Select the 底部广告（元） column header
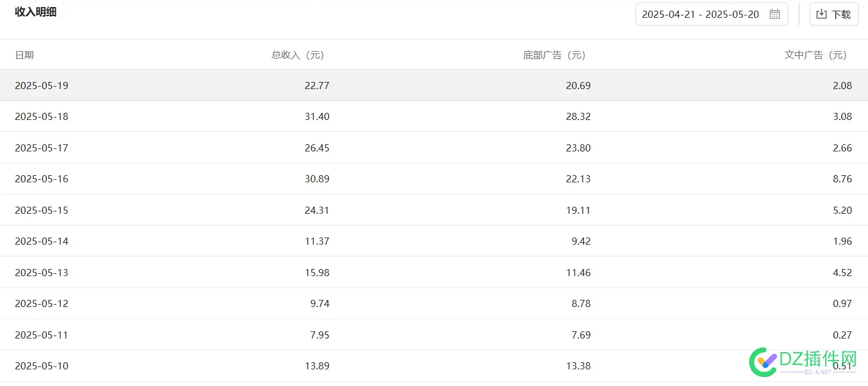The width and height of the screenshot is (868, 386). click(x=555, y=55)
